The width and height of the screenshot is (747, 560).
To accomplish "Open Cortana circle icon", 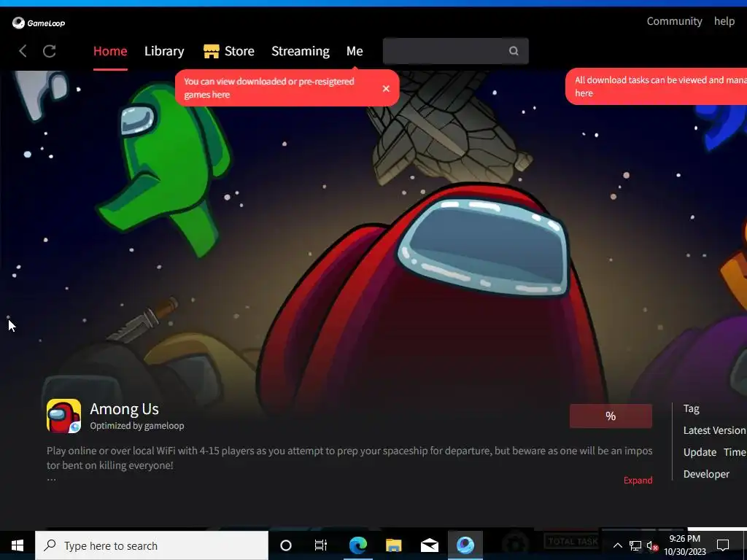I will tap(286, 545).
